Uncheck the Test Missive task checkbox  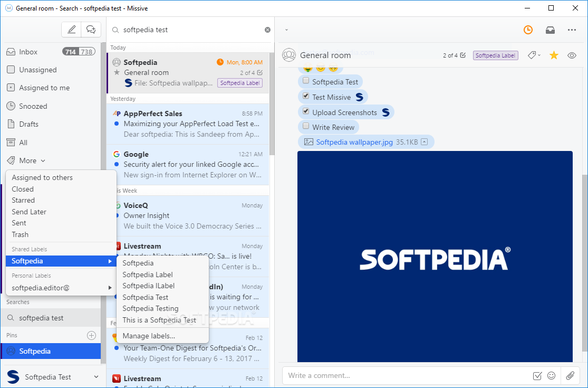point(306,96)
